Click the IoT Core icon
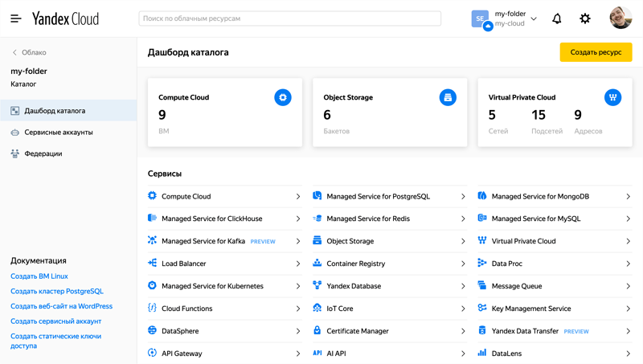Image resolution: width=643 pixels, height=364 pixels. [x=317, y=308]
